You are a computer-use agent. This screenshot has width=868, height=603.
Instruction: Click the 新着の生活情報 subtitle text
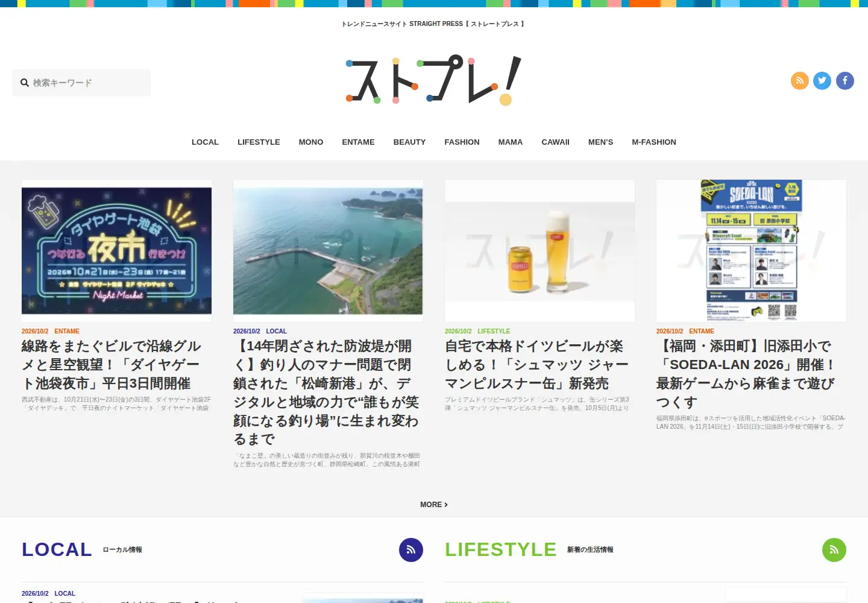pyautogui.click(x=590, y=550)
